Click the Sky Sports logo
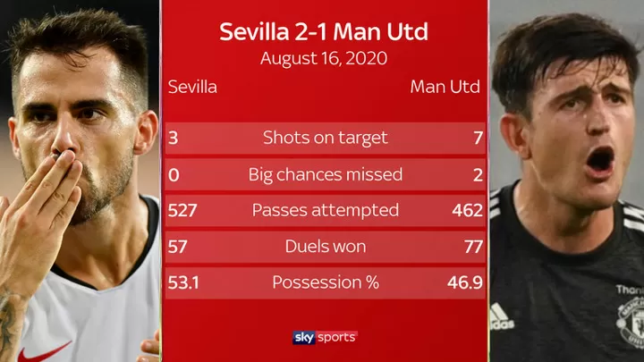The width and height of the screenshot is (644, 362). pyautogui.click(x=325, y=337)
